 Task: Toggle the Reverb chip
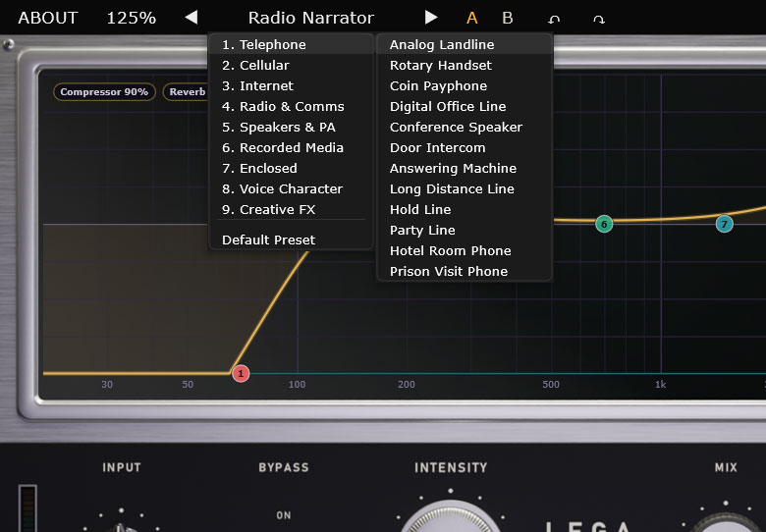[186, 91]
